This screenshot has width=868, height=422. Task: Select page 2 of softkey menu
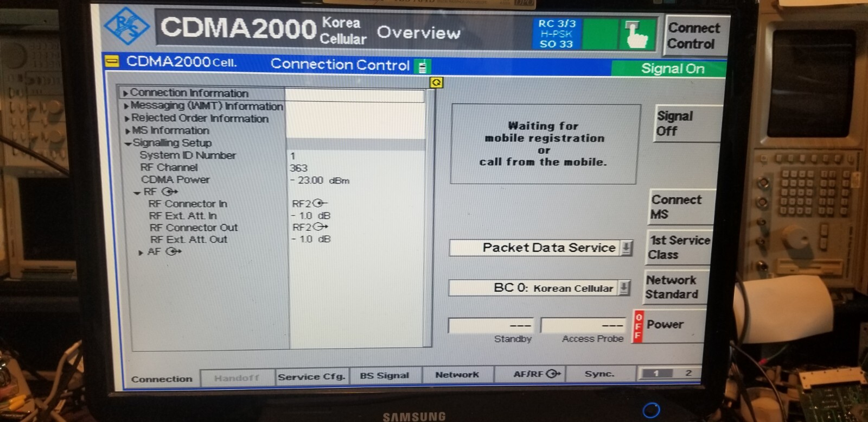[x=688, y=373]
